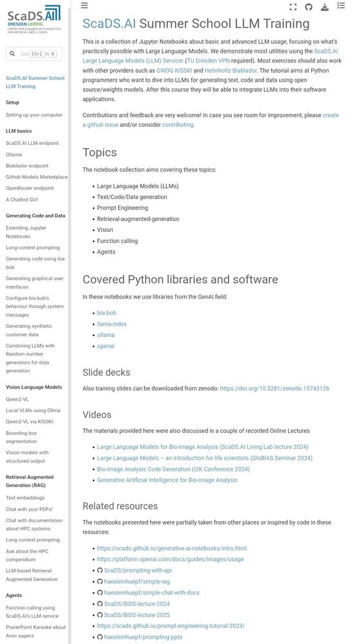Open platform.openai.com images usage link
Image resolution: width=355 pixels, height=644 pixels.
point(170,560)
